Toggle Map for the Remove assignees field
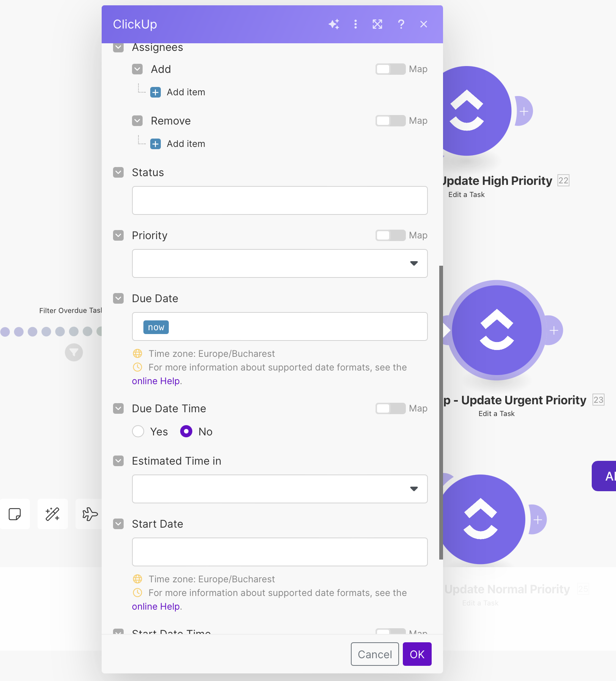 coord(390,120)
